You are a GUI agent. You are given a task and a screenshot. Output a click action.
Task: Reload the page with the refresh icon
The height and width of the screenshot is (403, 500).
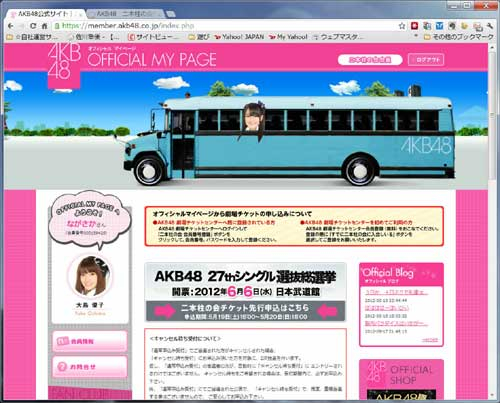click(x=33, y=26)
